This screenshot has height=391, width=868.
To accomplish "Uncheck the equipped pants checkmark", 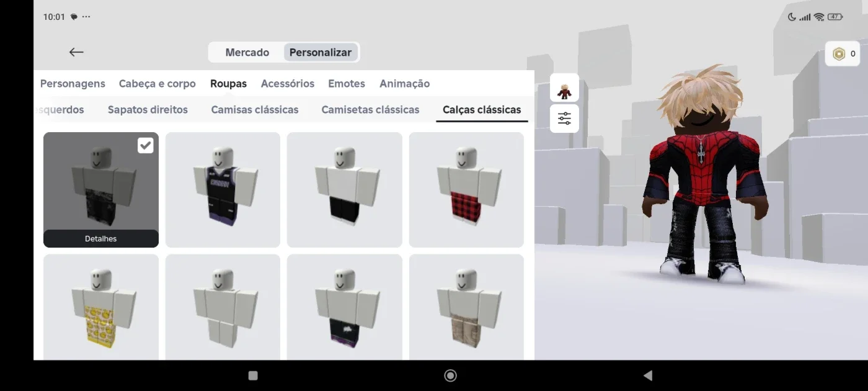I will click(145, 145).
